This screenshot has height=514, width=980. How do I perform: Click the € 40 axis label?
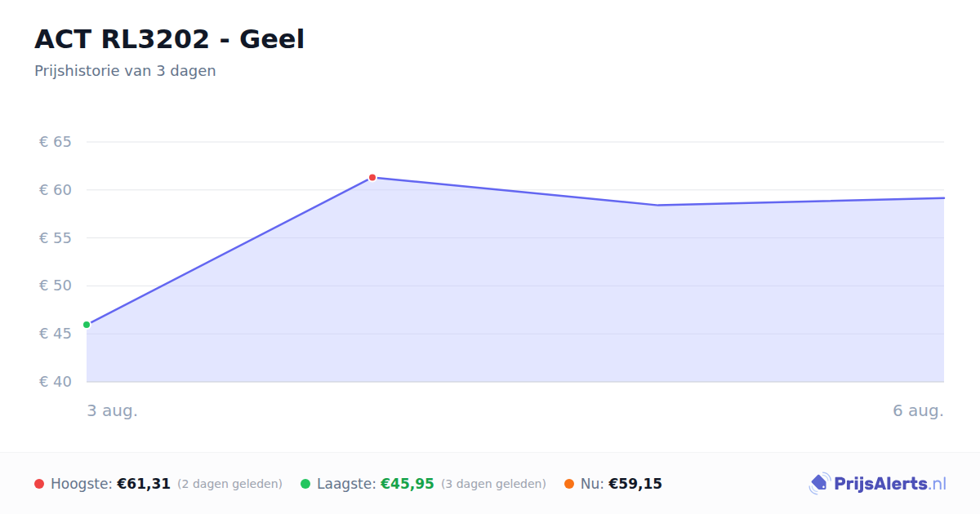point(56,382)
